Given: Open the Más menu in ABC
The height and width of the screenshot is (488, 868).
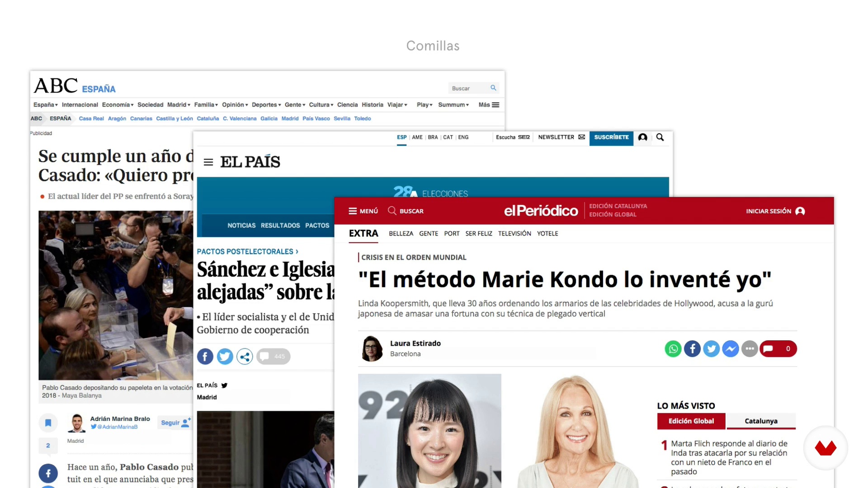Looking at the screenshot, I should click(x=489, y=105).
